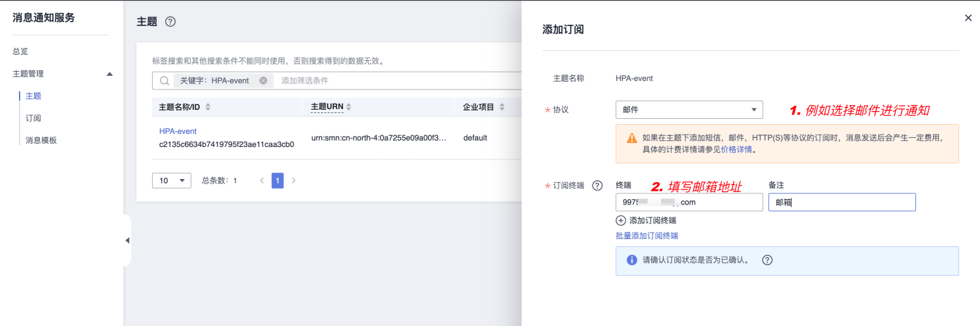Focus the 终端 email input field
The width and height of the screenshot is (980, 326).
coord(689,203)
